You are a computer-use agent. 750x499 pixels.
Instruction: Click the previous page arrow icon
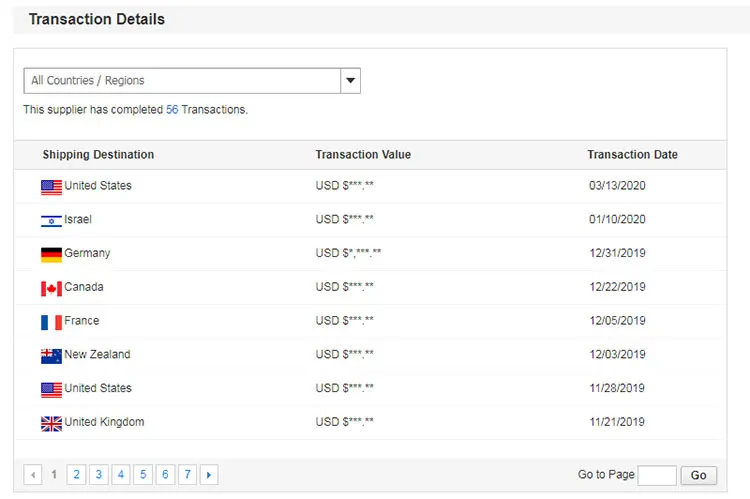click(x=33, y=475)
